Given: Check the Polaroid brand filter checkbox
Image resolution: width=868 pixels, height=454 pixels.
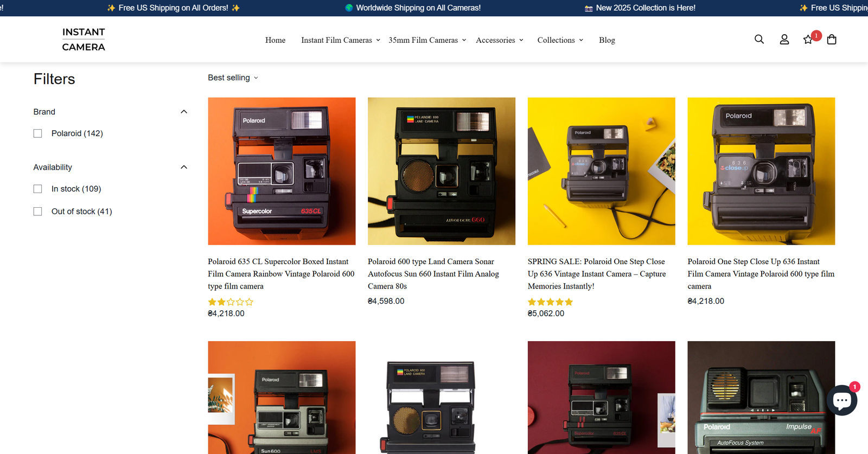Looking at the screenshot, I should click(x=37, y=133).
